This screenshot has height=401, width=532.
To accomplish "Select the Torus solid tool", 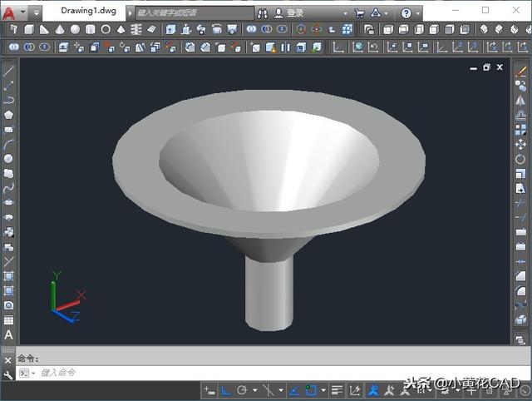I will 106,30.
